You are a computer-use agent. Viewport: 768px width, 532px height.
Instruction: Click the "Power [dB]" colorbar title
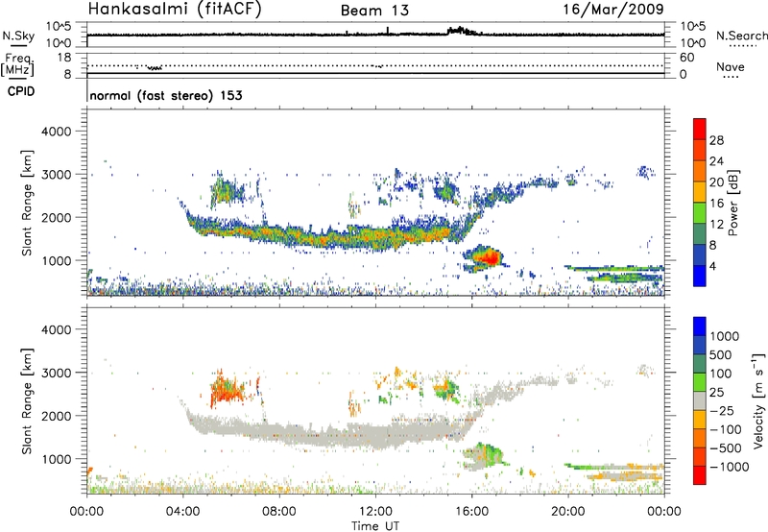click(732, 203)
